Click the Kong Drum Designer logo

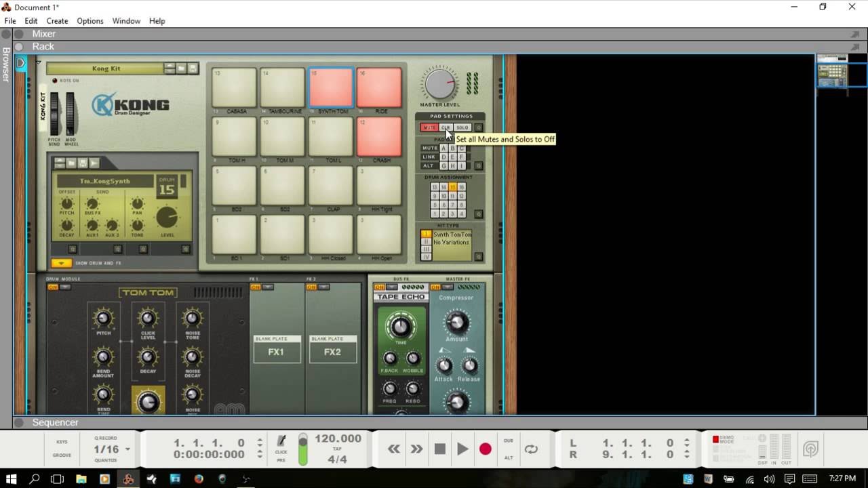(130, 106)
